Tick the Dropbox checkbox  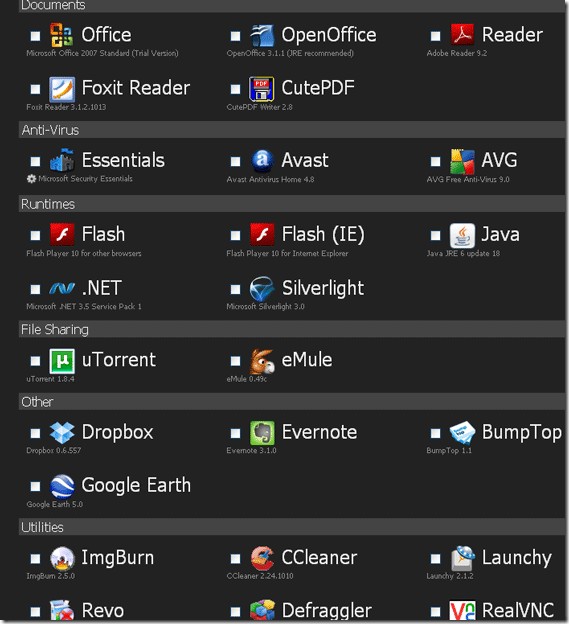pos(35,433)
